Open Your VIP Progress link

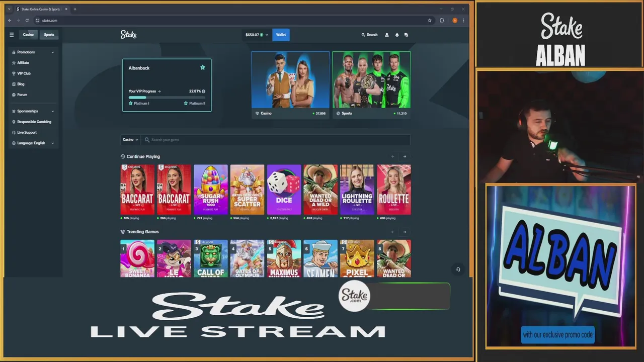pos(144,92)
